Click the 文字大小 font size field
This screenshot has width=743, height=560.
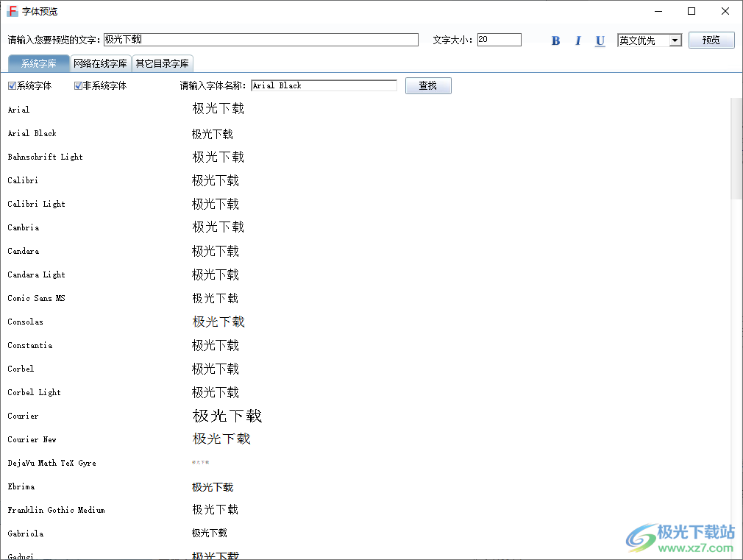click(499, 40)
